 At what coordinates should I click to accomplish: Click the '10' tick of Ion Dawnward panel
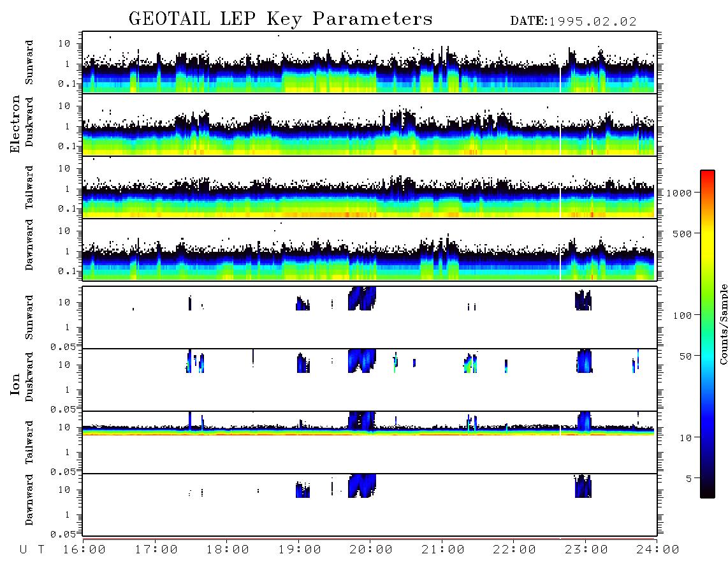(x=64, y=490)
